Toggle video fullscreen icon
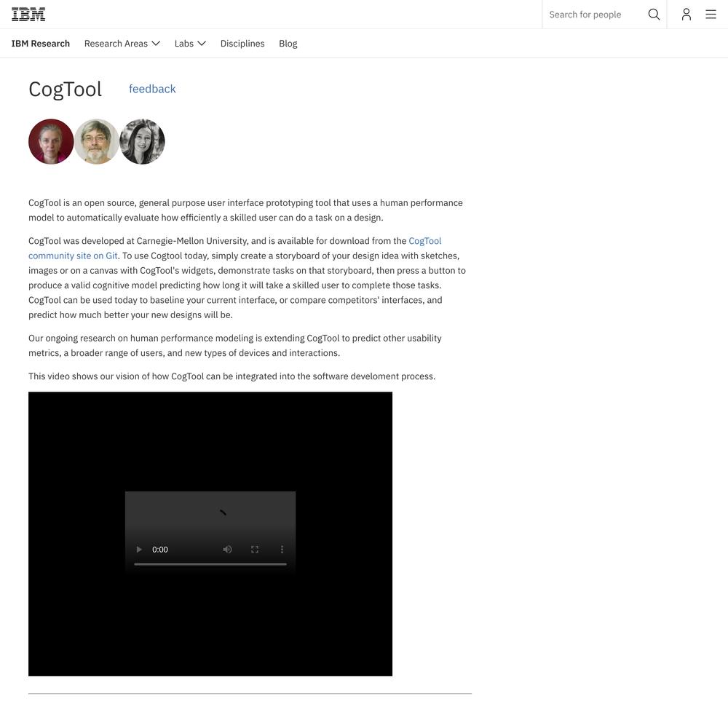This screenshot has width=728, height=728. click(254, 549)
